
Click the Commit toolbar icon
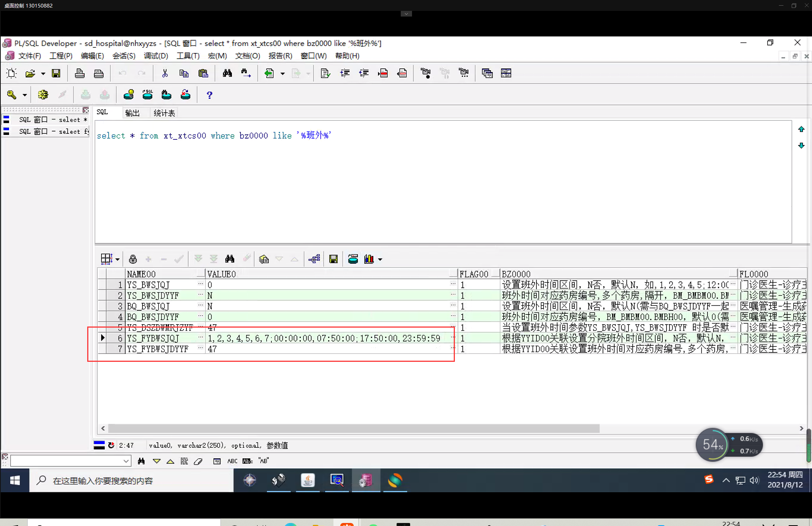(x=86, y=95)
